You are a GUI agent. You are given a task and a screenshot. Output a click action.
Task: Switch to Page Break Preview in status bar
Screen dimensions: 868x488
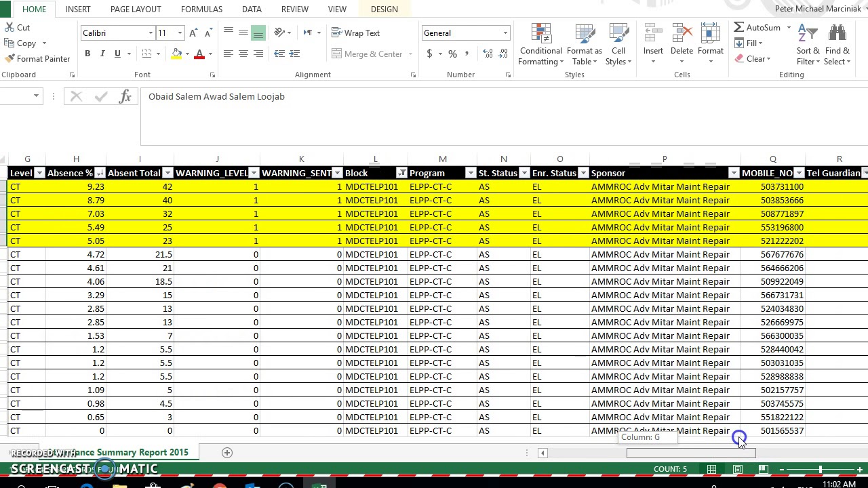(x=763, y=469)
